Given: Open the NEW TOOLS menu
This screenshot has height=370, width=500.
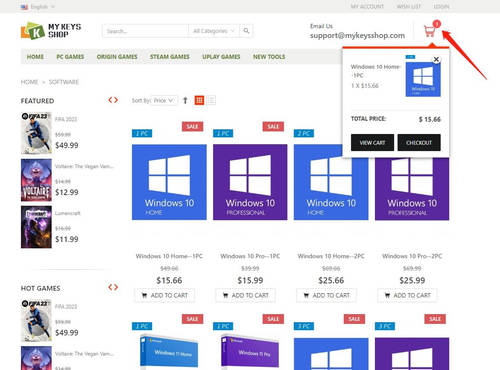Looking at the screenshot, I should point(269,57).
